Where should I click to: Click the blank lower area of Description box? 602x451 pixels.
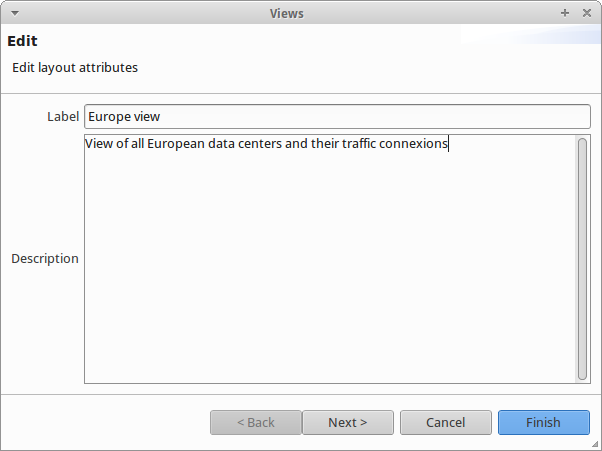pyautogui.click(x=330, y=330)
